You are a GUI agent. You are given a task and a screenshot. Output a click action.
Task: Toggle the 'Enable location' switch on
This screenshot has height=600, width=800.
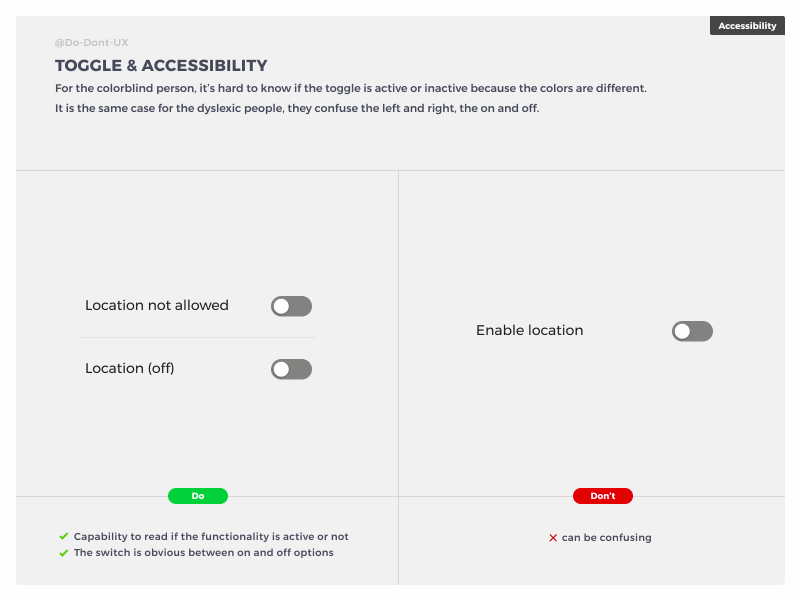(x=692, y=331)
